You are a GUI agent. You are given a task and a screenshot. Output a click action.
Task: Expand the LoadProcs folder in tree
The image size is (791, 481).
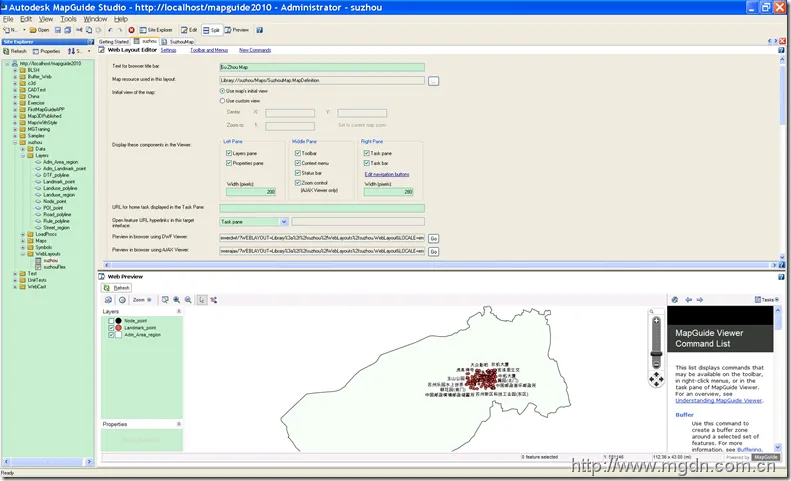point(23,235)
